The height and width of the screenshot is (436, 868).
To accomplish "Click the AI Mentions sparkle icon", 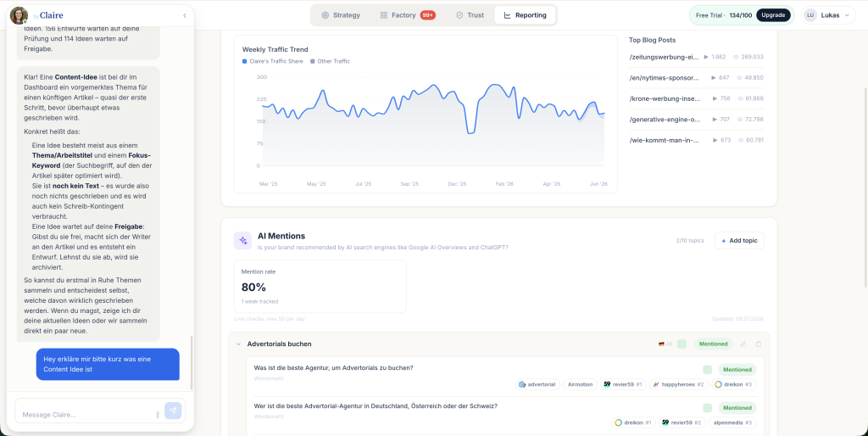I will (242, 240).
